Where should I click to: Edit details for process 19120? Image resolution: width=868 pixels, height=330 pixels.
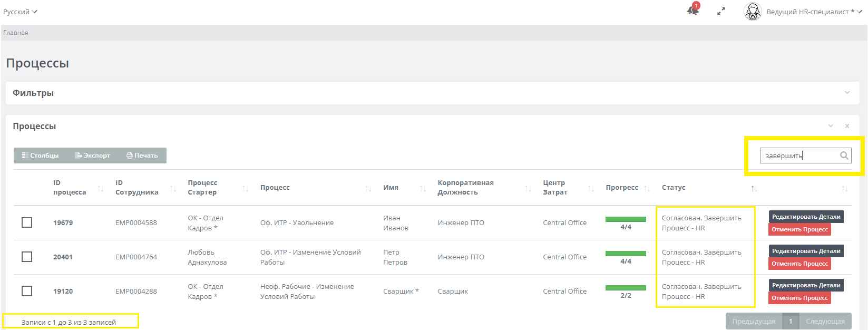(806, 285)
